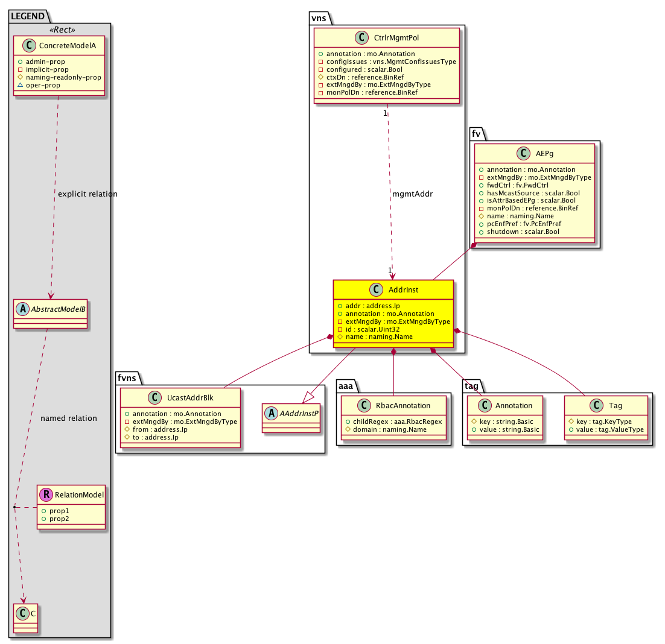
Task: Select the AddrInst class icon
Action: click(x=377, y=290)
